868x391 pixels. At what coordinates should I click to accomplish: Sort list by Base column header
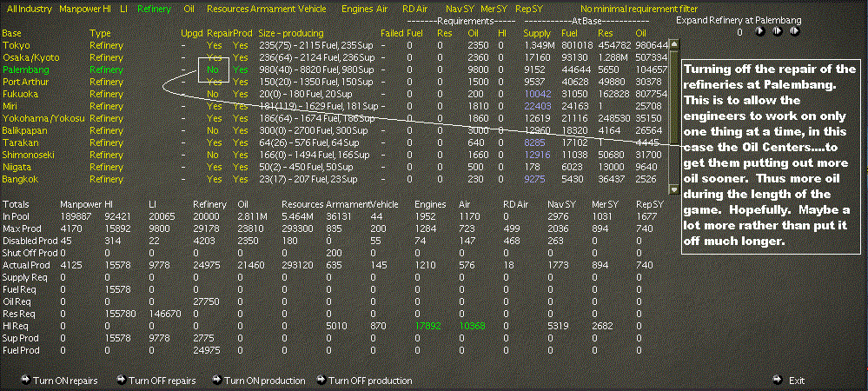11,33
